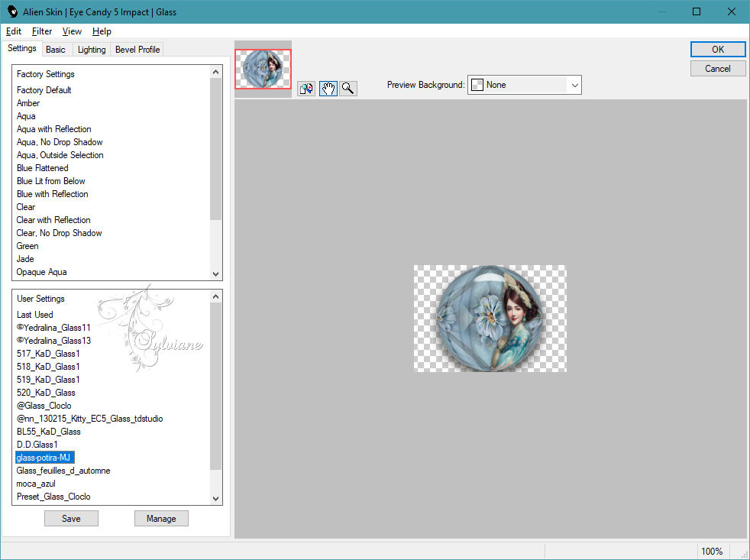
Task: Switch to the Settings tab
Action: 21,48
